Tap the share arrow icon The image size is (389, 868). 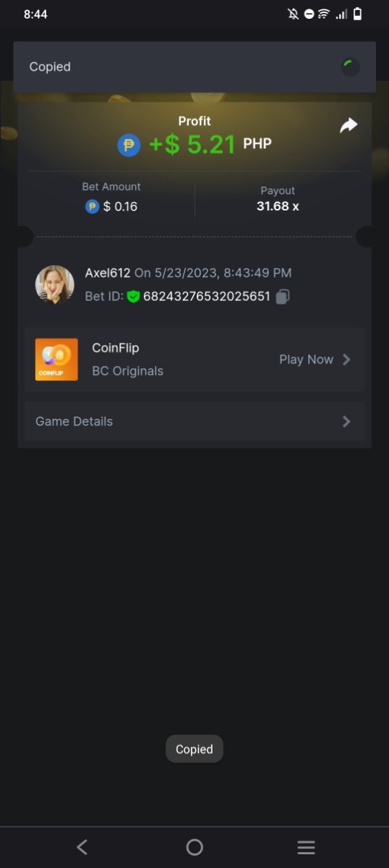349,126
